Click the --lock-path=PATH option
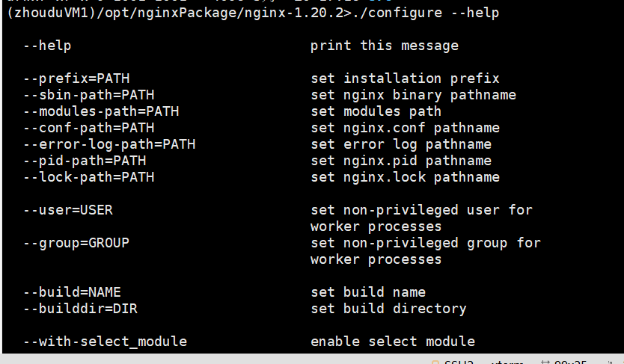Image resolution: width=624 pixels, height=364 pixels. tap(88, 177)
